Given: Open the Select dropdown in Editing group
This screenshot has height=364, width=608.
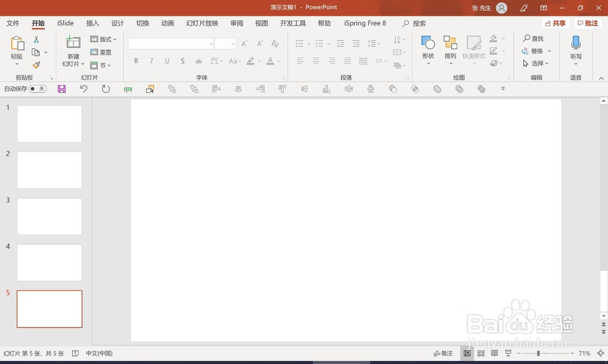Looking at the screenshot, I should coord(535,63).
